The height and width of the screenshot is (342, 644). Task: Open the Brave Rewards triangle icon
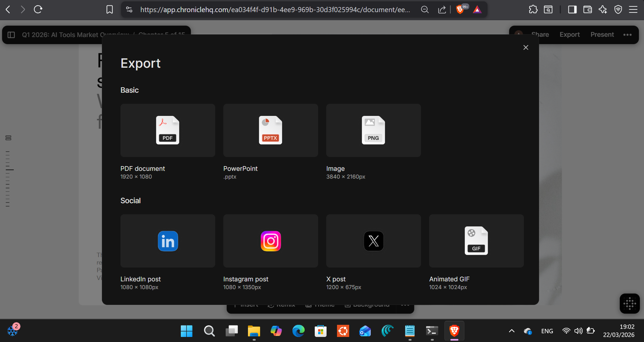[x=477, y=9]
